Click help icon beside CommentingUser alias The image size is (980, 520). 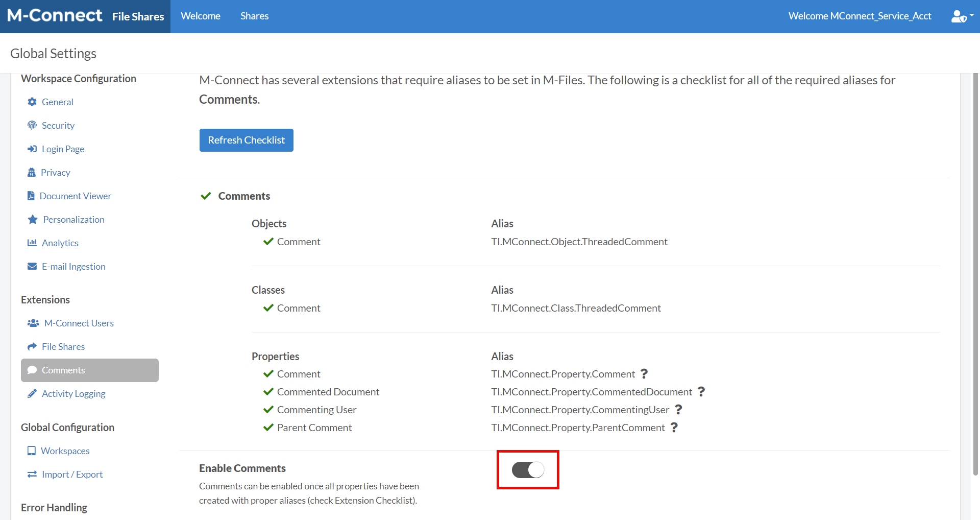678,410
